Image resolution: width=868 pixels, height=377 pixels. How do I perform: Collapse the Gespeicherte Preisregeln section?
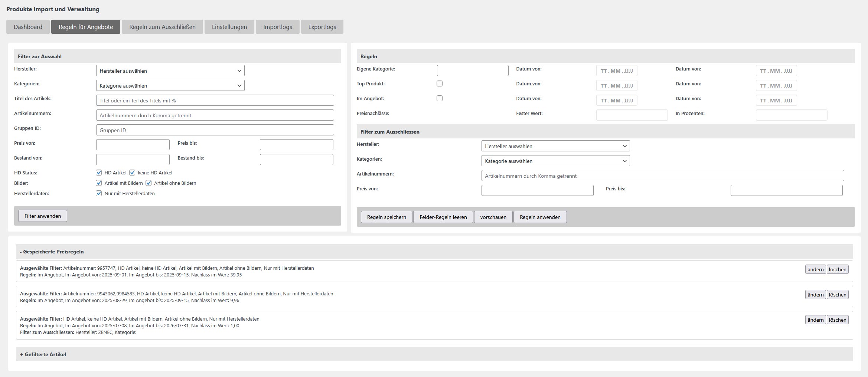[52, 252]
